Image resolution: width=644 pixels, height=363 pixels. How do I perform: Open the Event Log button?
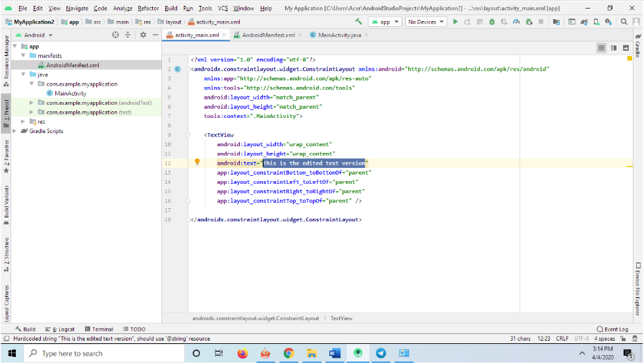pyautogui.click(x=612, y=329)
